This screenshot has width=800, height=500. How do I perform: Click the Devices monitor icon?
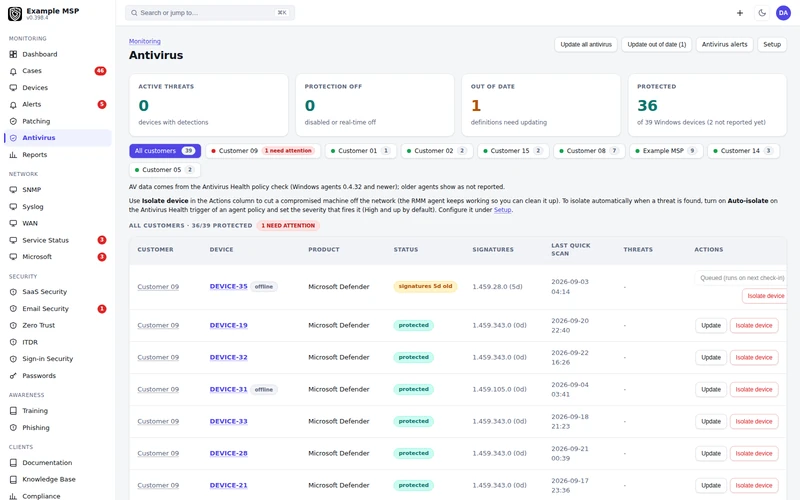coord(13,88)
